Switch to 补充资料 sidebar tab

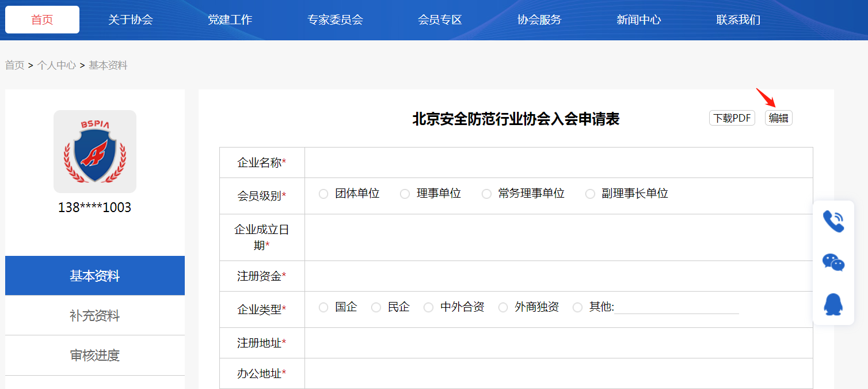coord(95,315)
